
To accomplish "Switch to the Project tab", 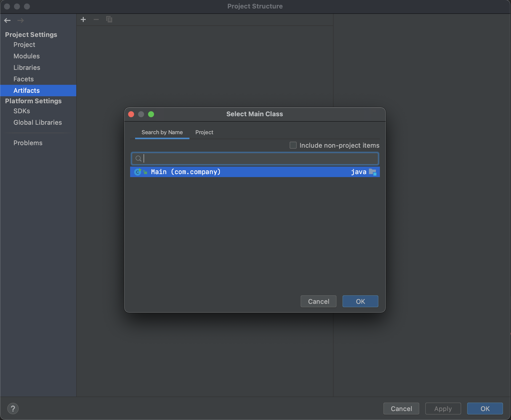I will (x=204, y=132).
